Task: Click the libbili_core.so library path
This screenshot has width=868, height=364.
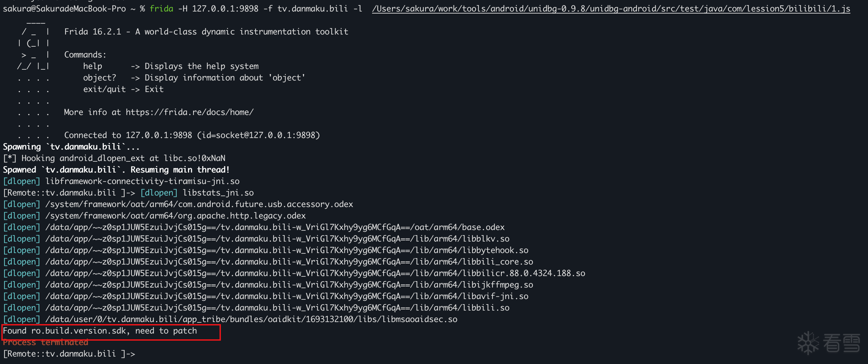Action: pos(289,262)
